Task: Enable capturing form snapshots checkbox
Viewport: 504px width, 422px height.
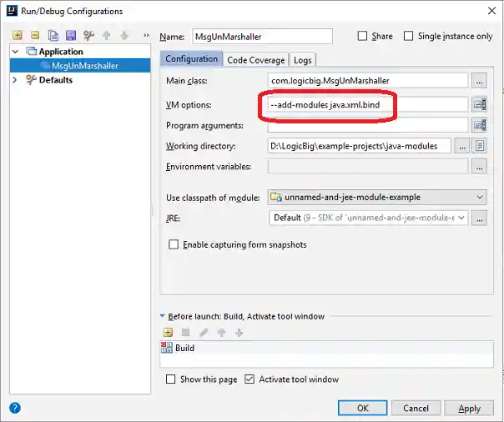Action: [x=174, y=244]
